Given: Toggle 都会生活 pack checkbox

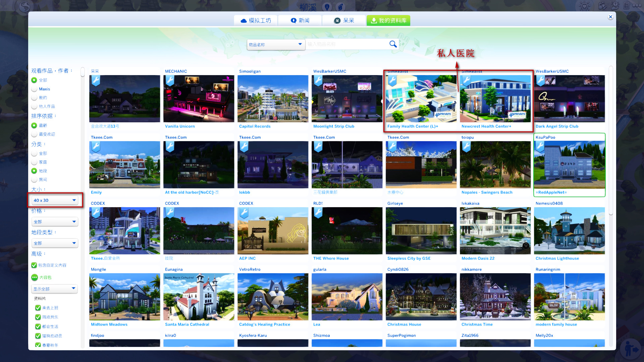Looking at the screenshot, I should [38, 326].
